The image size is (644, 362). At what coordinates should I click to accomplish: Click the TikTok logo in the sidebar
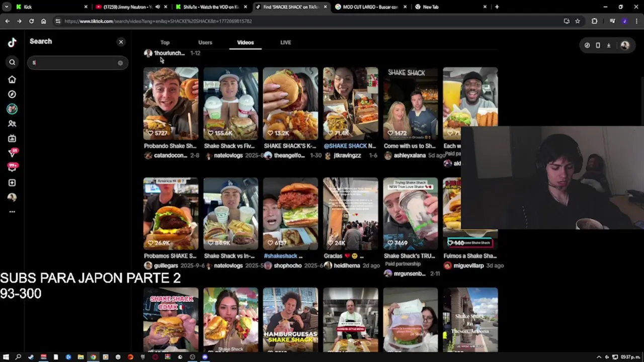pyautogui.click(x=12, y=42)
